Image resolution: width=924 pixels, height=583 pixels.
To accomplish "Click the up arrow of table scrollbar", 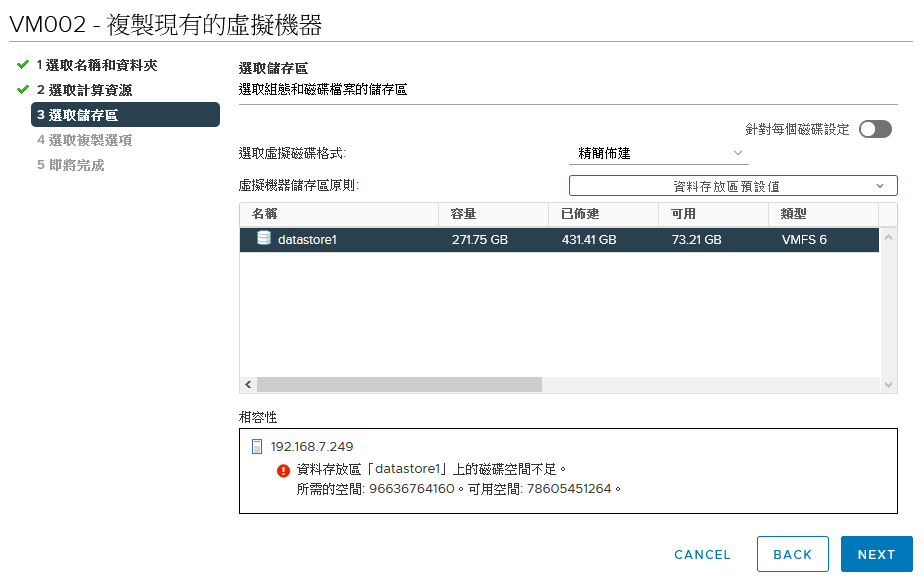I will pos(888,238).
